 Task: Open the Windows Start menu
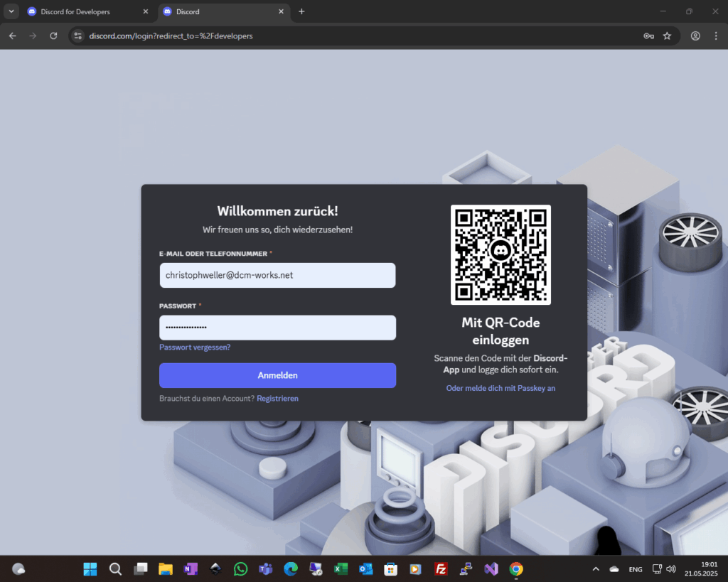[90, 569]
